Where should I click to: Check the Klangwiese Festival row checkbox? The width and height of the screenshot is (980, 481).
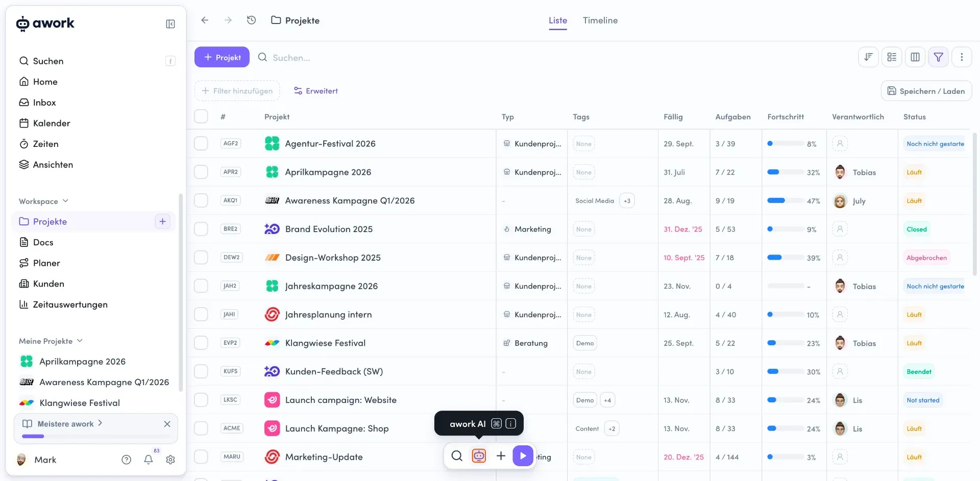point(201,343)
